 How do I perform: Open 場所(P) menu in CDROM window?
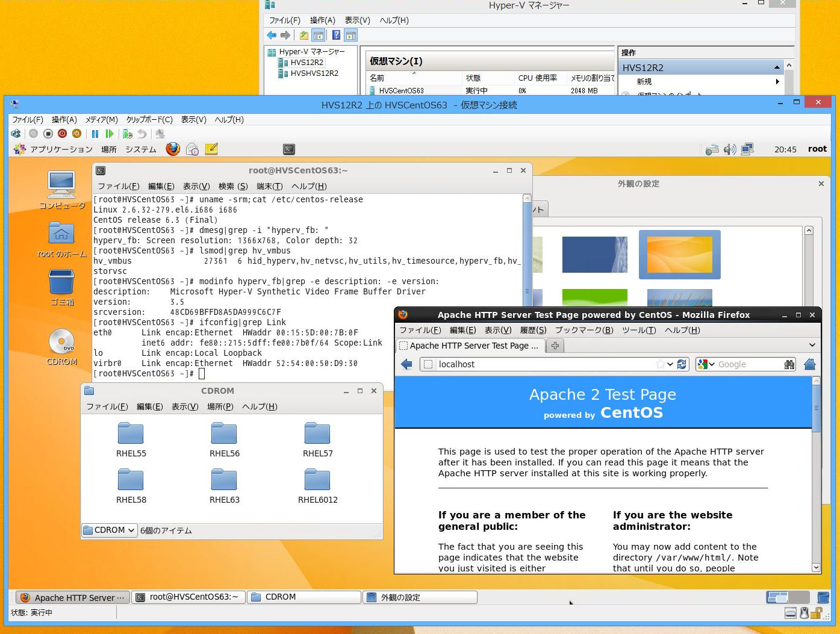[x=220, y=406]
